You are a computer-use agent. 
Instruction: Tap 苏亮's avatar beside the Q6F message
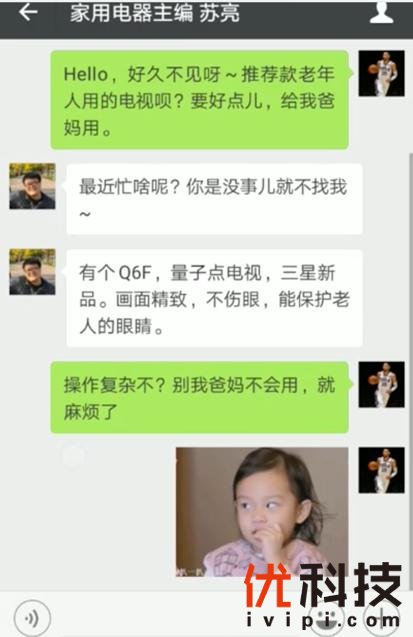pos(32,272)
